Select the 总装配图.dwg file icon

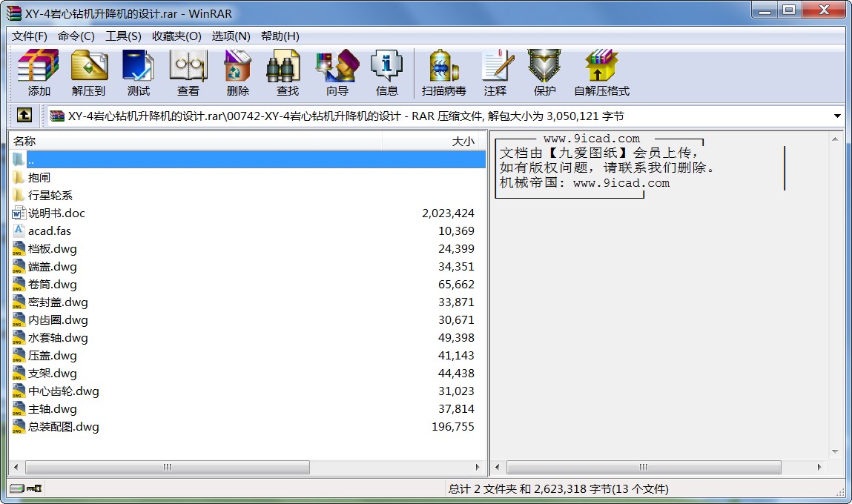(19, 426)
